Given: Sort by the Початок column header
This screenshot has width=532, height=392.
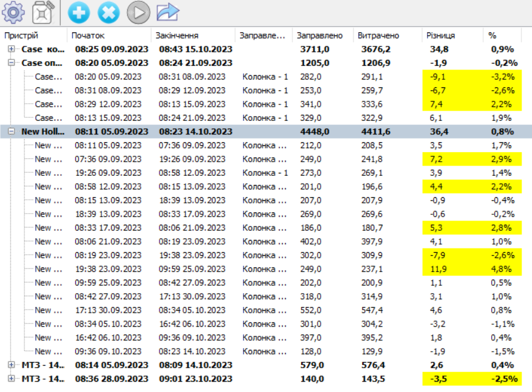Looking at the screenshot, I should 88,35.
